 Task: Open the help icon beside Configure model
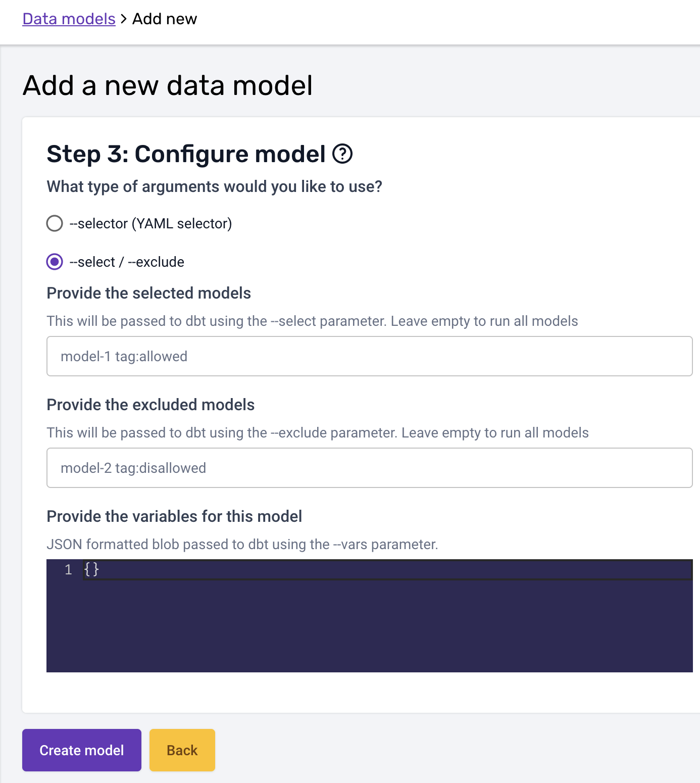point(342,154)
